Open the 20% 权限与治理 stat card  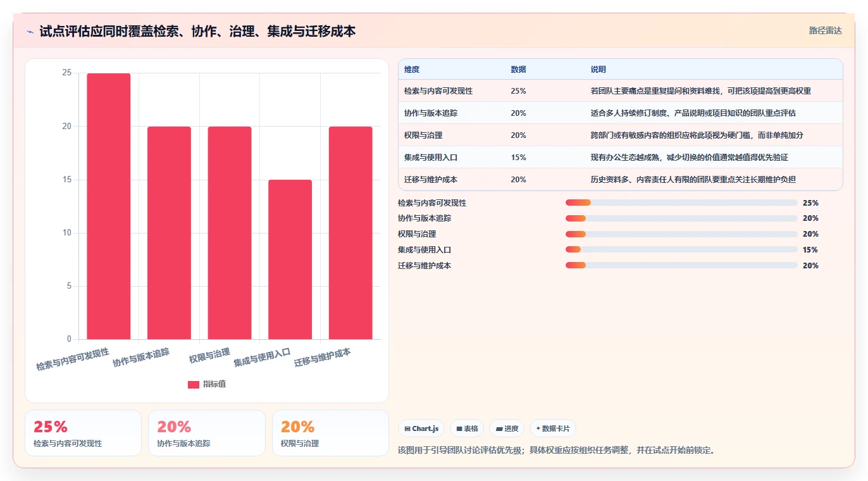pos(330,433)
